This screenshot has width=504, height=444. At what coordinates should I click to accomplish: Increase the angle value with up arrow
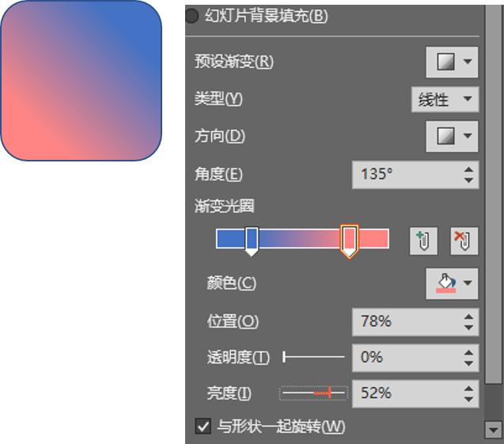tap(470, 169)
